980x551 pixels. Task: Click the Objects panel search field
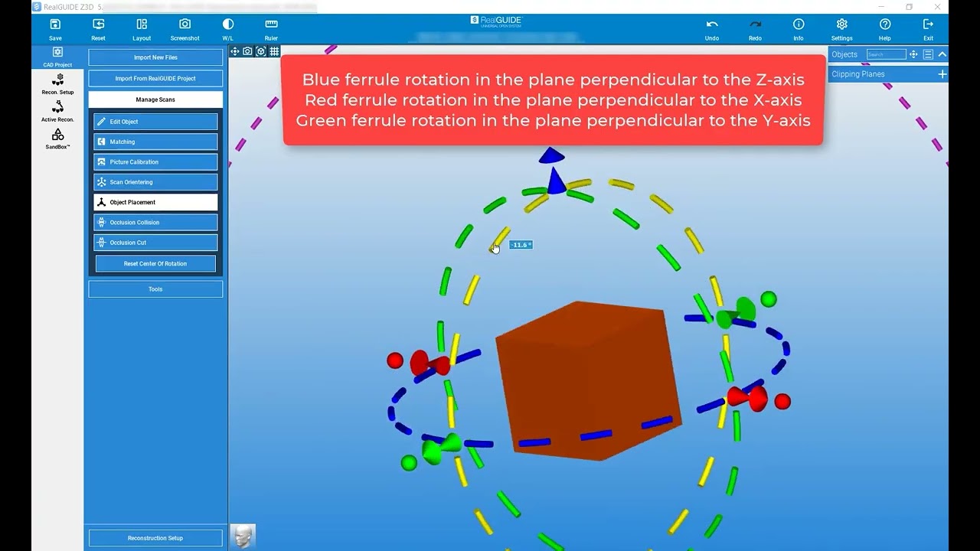click(886, 54)
